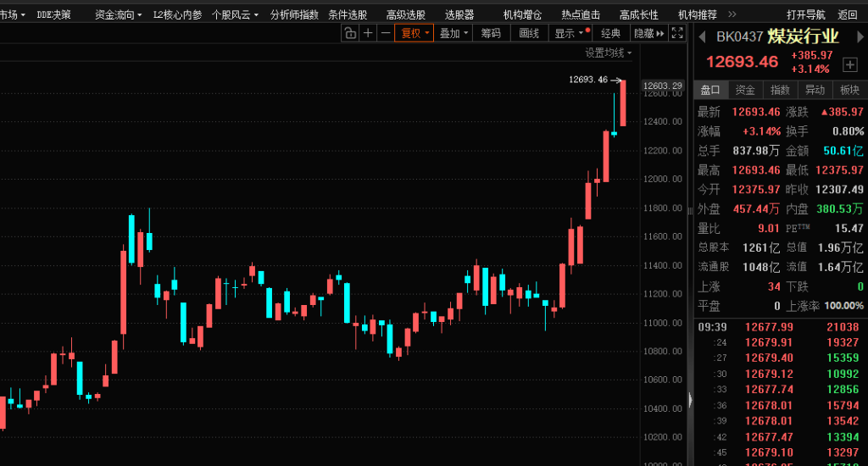The image size is (868, 466).
Task: Enable 画线 drawing mode
Action: click(529, 33)
